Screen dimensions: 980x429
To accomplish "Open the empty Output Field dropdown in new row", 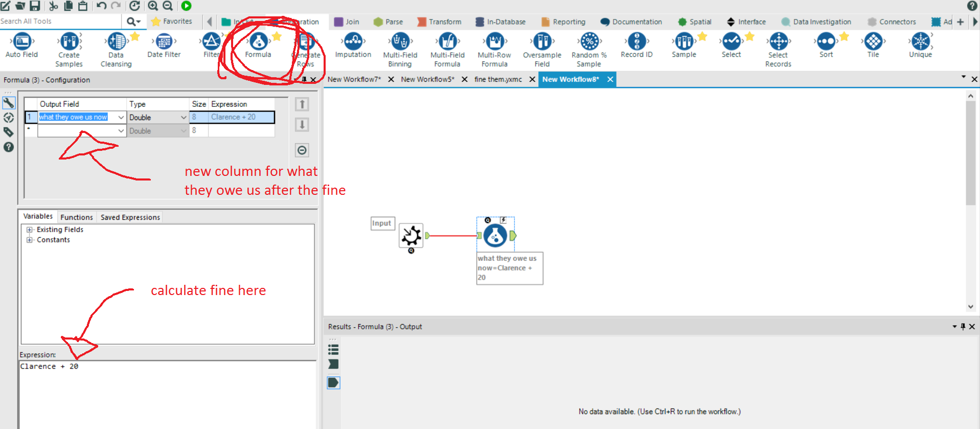I will (x=121, y=131).
